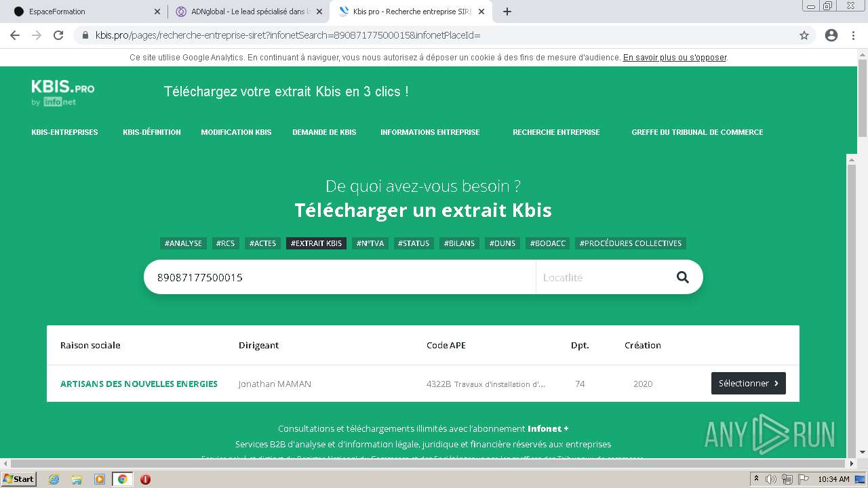Viewport: 868px width, 488px height.
Task: Click the Raison sociale column header
Action: click(x=90, y=345)
